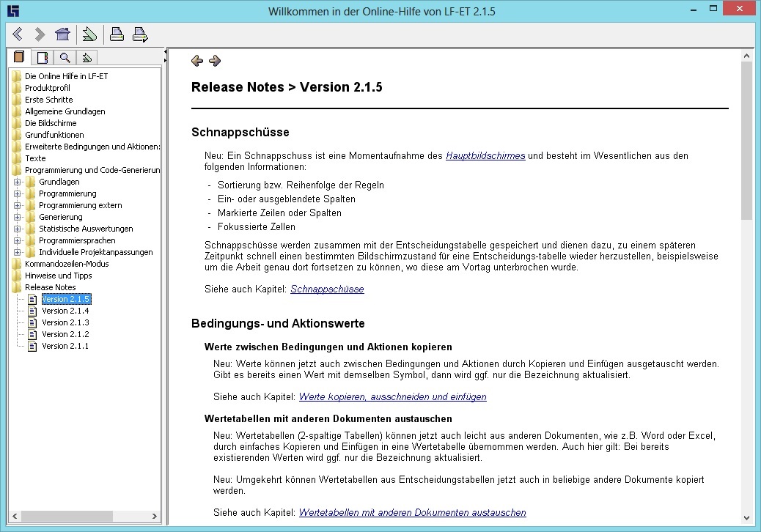Expand the Generierung tree node

pos(18,217)
